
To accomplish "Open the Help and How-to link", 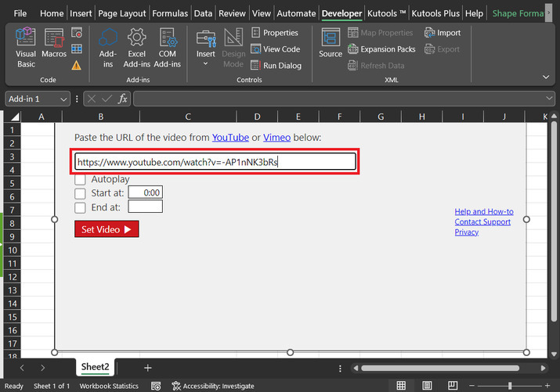I will click(x=484, y=211).
